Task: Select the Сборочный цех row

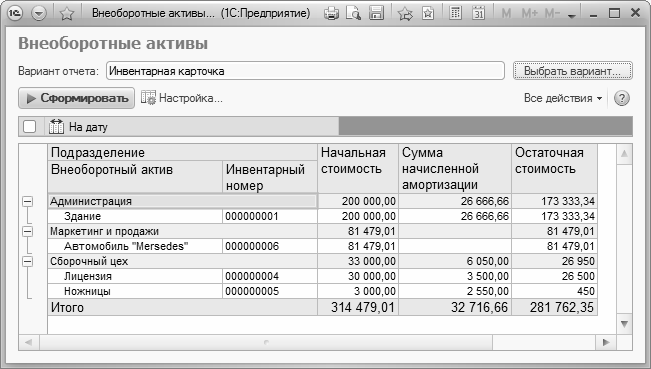Action: tap(182, 261)
